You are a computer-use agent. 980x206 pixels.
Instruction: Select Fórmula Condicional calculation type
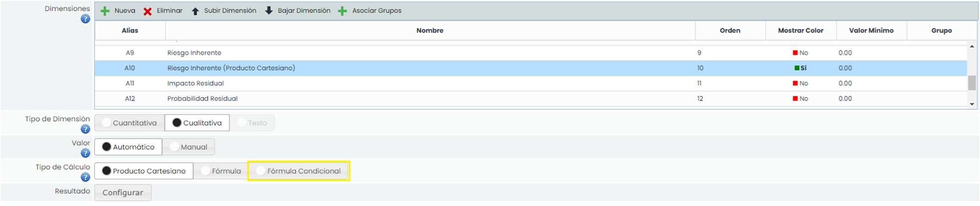click(299, 171)
